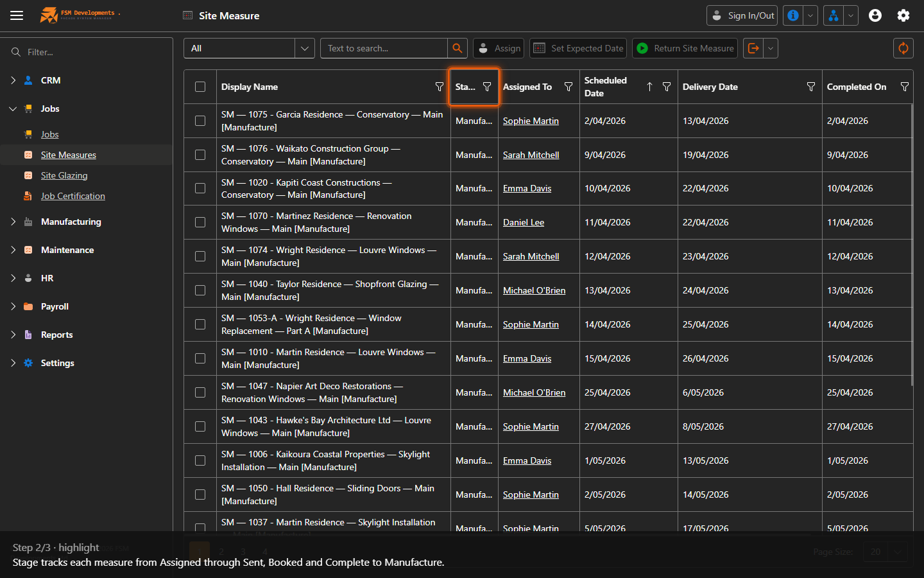Open the settings gear icon
Viewport: 924px width, 578px height.
(x=903, y=15)
